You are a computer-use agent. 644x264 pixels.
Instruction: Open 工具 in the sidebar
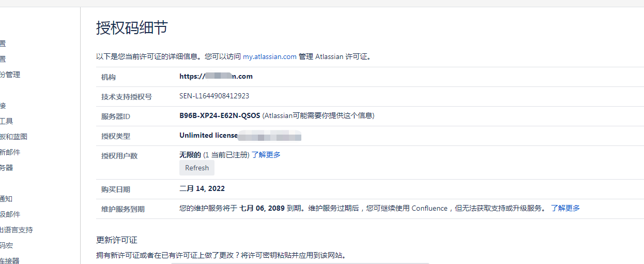point(6,121)
